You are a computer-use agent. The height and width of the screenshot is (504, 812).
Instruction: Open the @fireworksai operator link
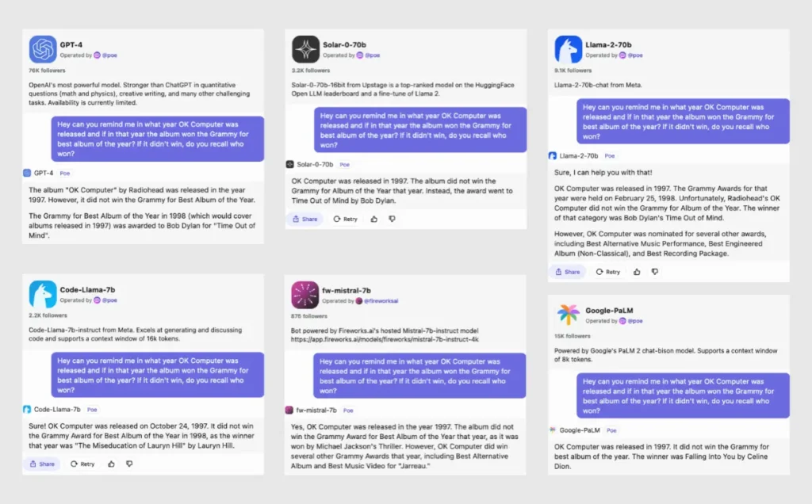coord(381,301)
